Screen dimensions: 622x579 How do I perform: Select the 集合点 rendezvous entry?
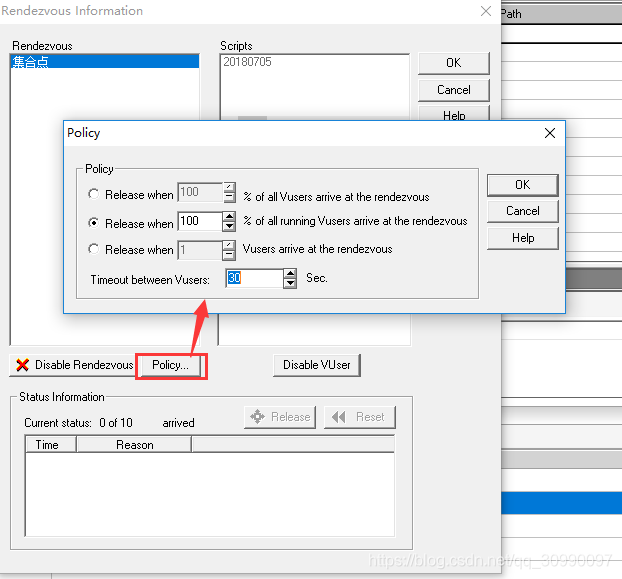(105, 62)
